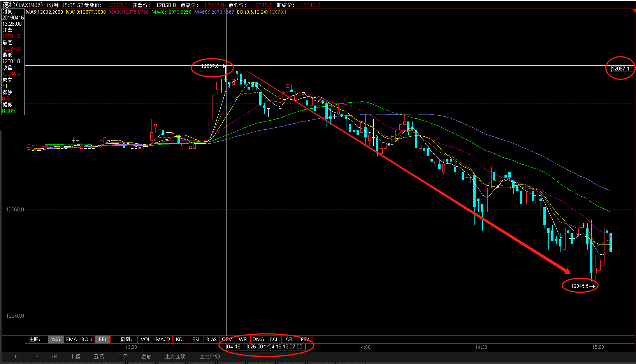Click the 12060.0 price axis label
636x364 pixels.
15,209
